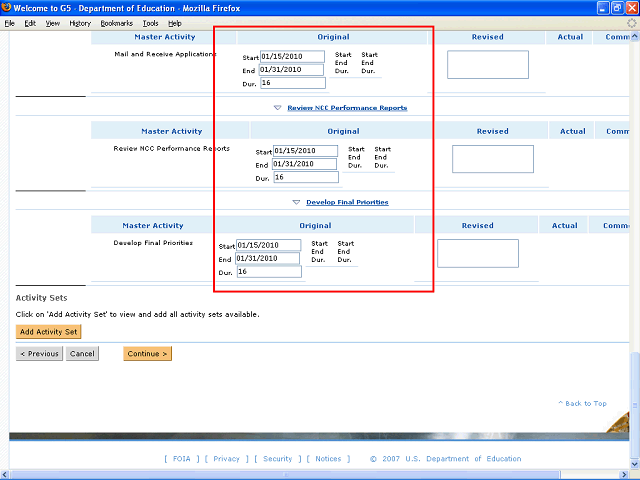
Task: Open the Security footer link
Action: (277, 459)
